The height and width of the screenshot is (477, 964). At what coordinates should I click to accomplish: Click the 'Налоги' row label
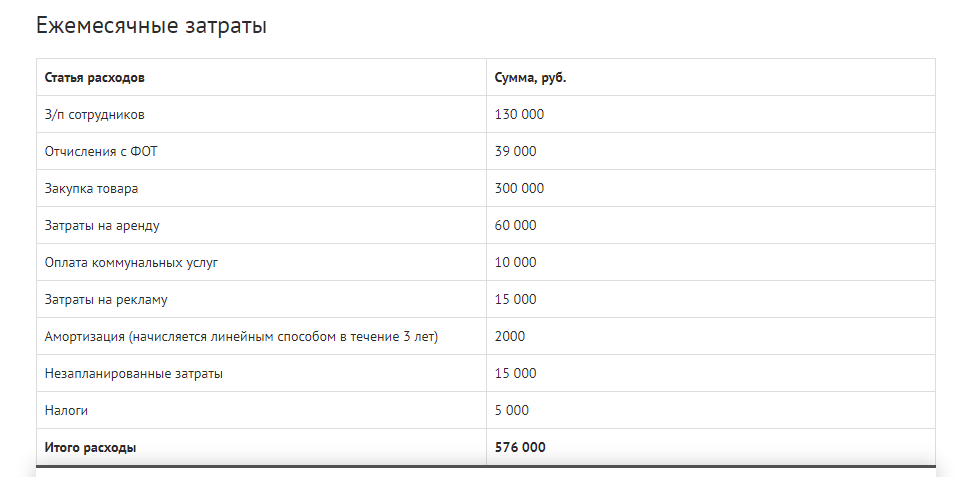pos(66,411)
